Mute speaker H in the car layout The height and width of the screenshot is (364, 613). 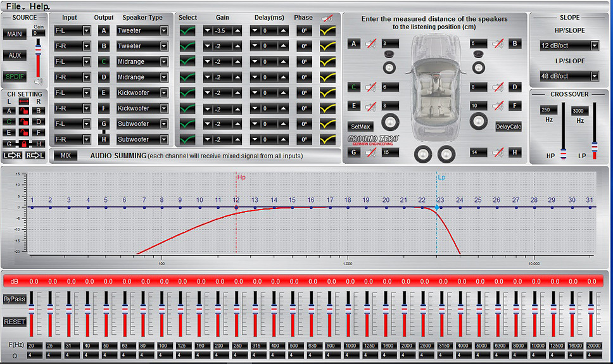[x=498, y=153]
